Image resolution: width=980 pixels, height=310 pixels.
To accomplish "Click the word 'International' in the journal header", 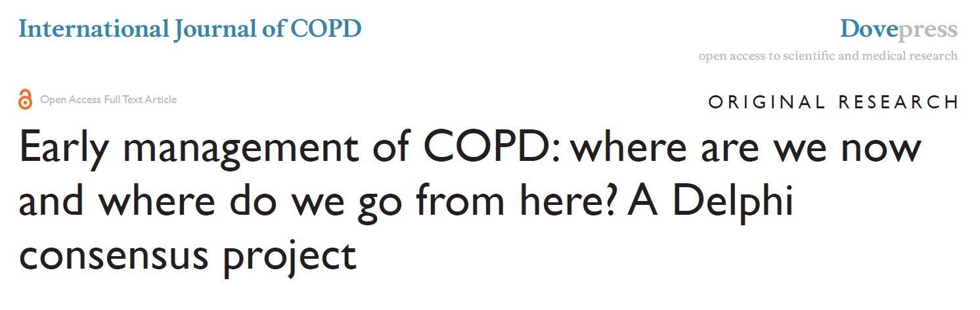I will point(93,29).
